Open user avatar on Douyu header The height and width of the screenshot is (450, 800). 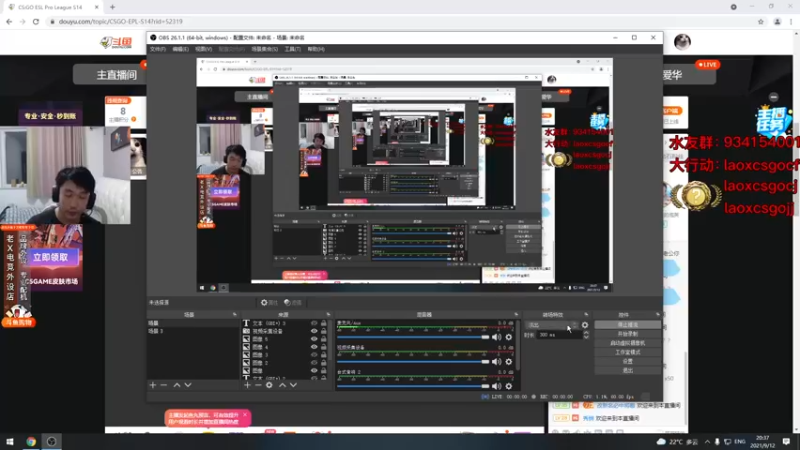[682, 42]
